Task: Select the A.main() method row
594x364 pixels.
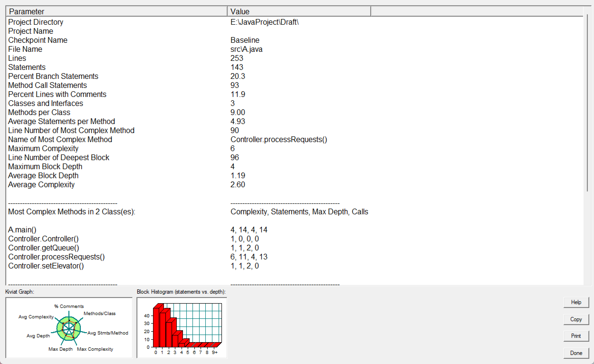Action: pos(22,230)
